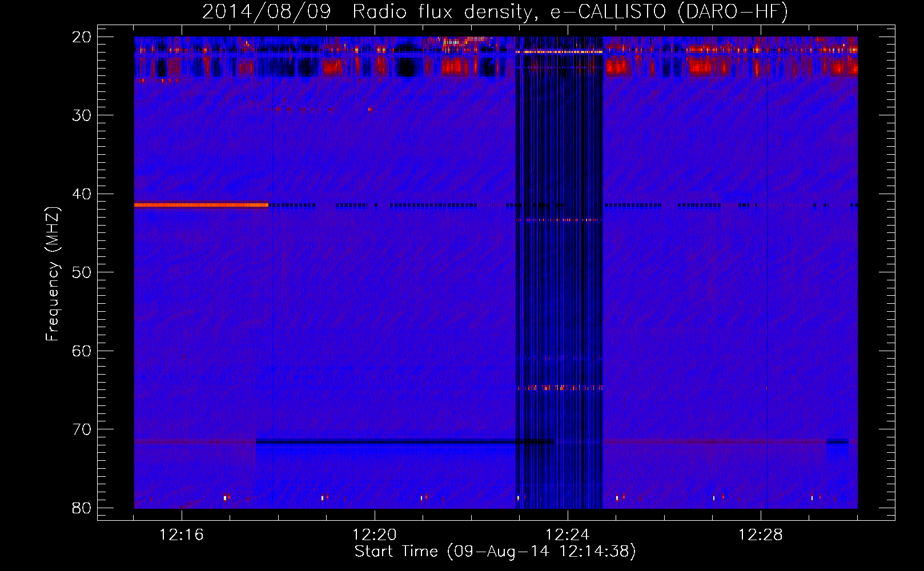The height and width of the screenshot is (571, 924).
Task: Select the 12:16 time tick label
Action: [x=182, y=535]
